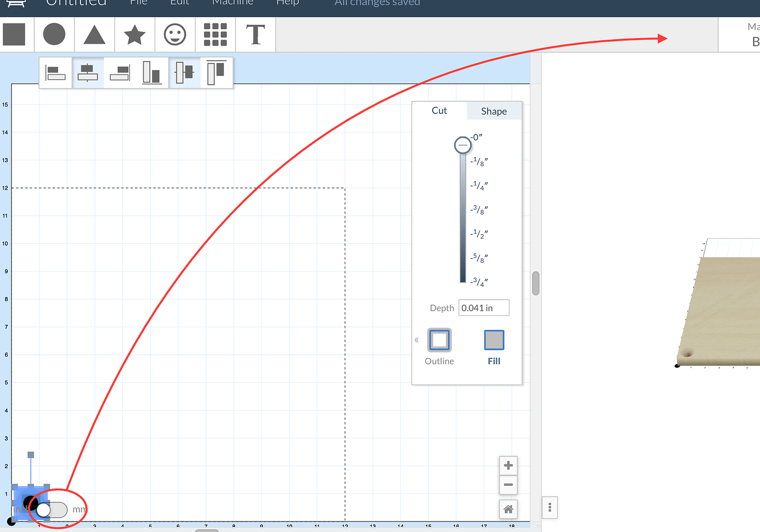Open the apps grid icon
This screenshot has height=532, width=760.
(x=215, y=34)
